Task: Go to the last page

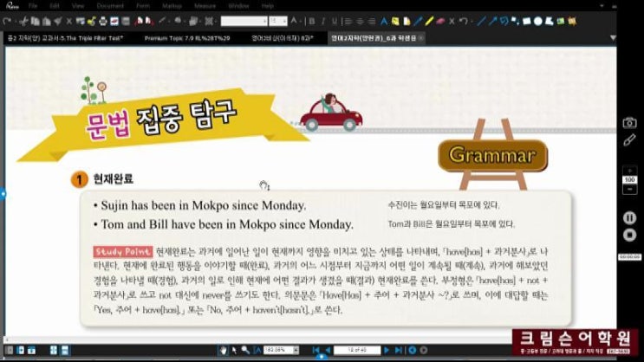Action: click(x=398, y=350)
